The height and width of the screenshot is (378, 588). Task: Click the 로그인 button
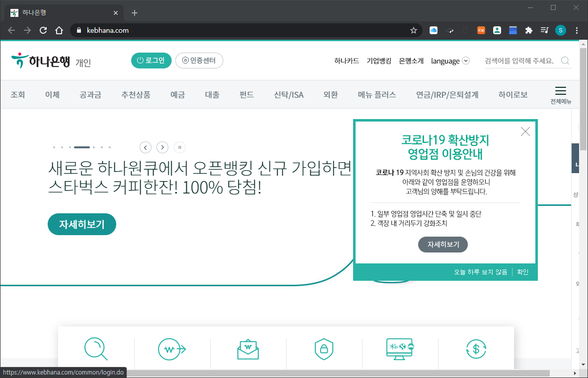tap(151, 61)
